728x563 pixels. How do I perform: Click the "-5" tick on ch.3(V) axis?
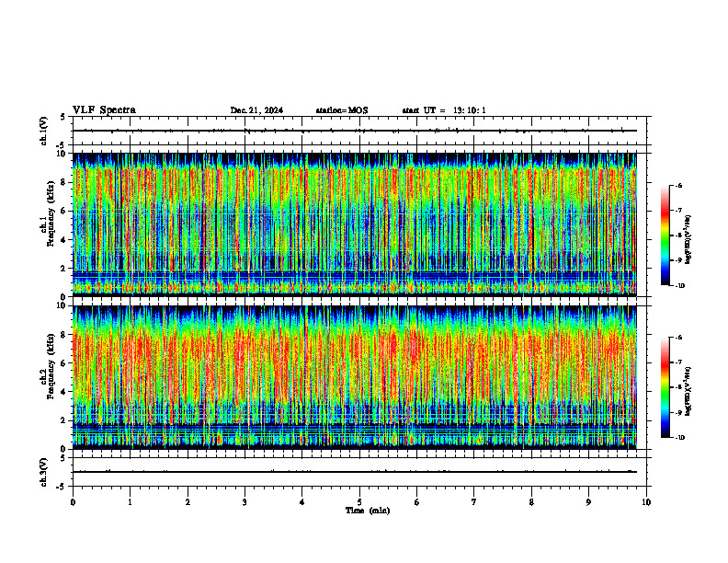coord(62,487)
